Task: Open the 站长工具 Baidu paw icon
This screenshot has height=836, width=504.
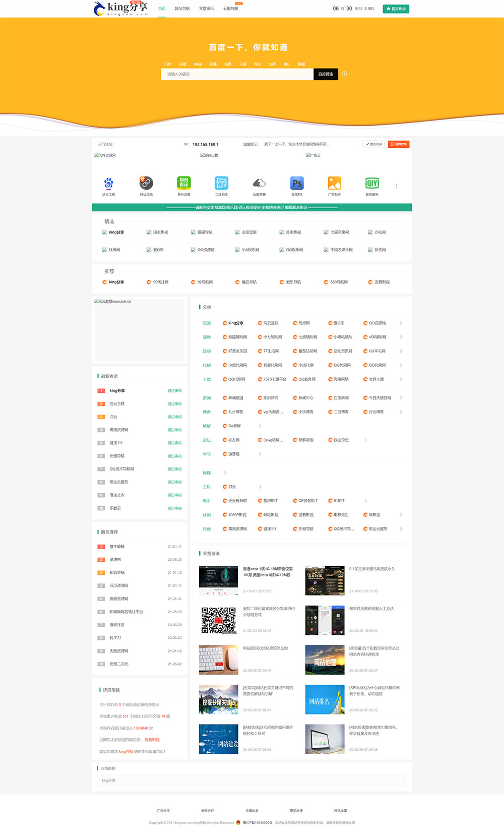Action: point(108,183)
